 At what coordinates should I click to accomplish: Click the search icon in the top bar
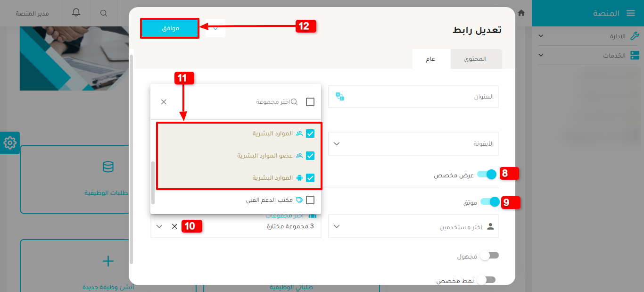(x=103, y=13)
